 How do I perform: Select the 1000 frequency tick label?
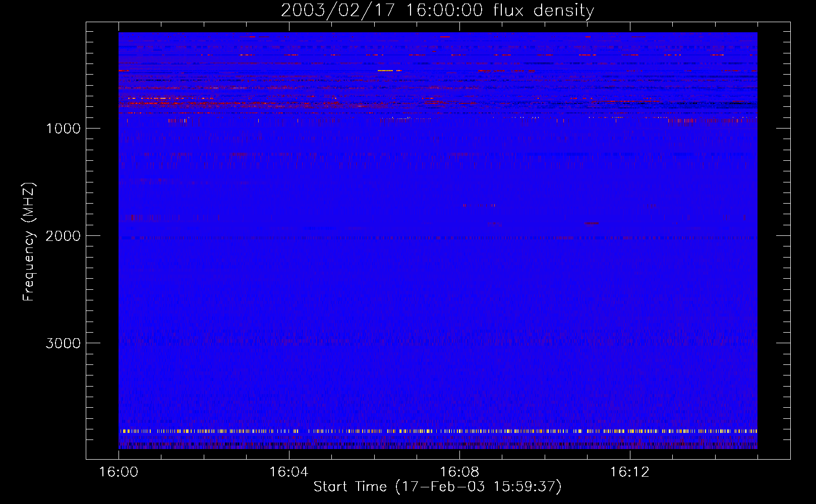(63, 129)
